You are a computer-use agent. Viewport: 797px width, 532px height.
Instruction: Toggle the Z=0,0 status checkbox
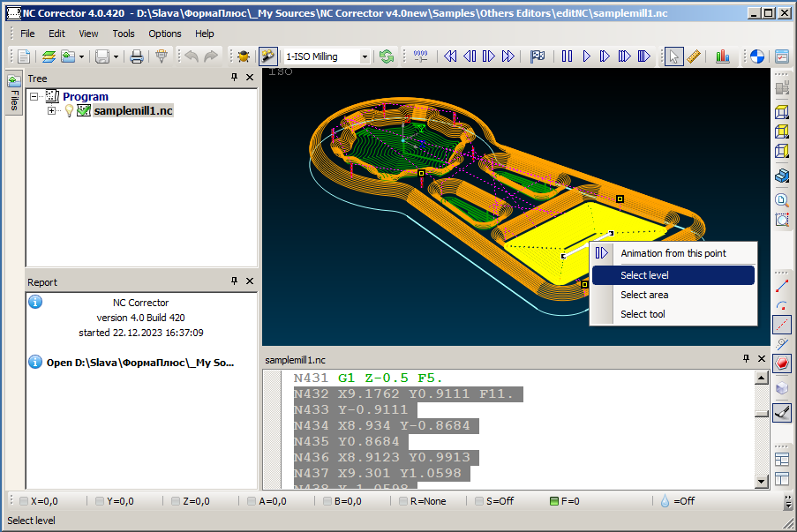pyautogui.click(x=176, y=501)
